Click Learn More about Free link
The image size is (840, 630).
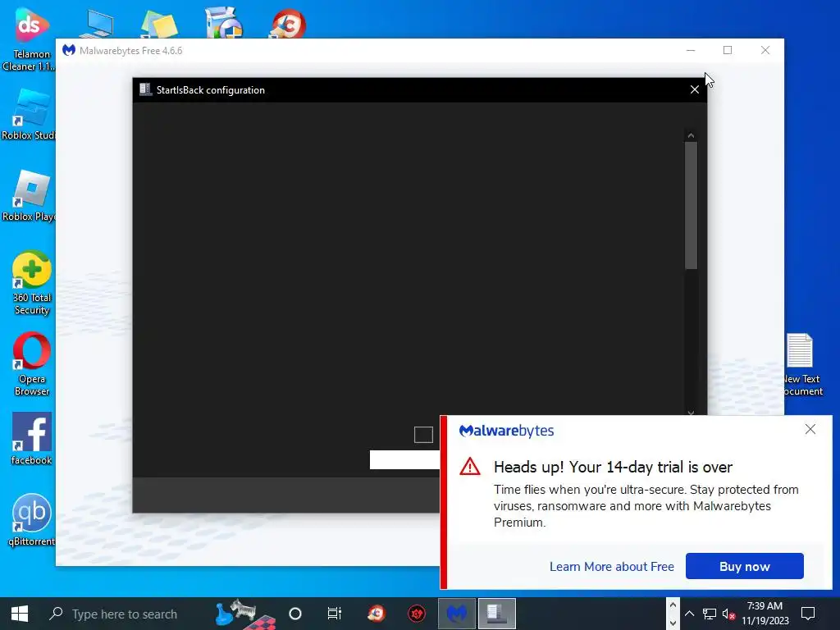coord(611,566)
